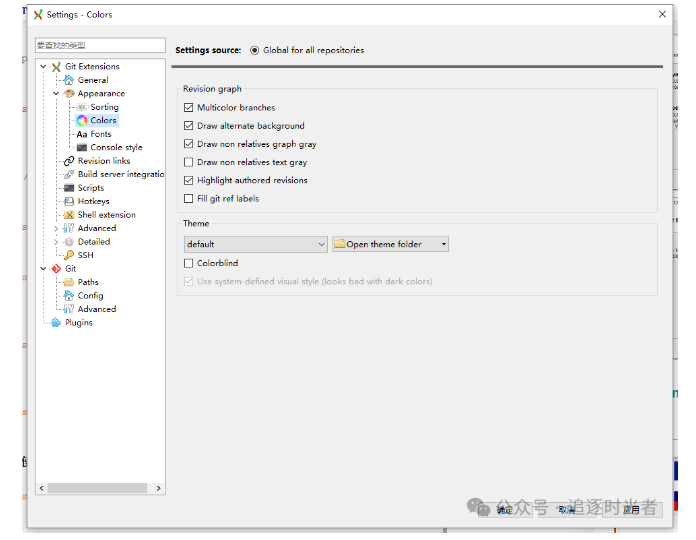Click the Detailed gear icon
Image resolution: width=696 pixels, height=540 pixels.
[69, 242]
